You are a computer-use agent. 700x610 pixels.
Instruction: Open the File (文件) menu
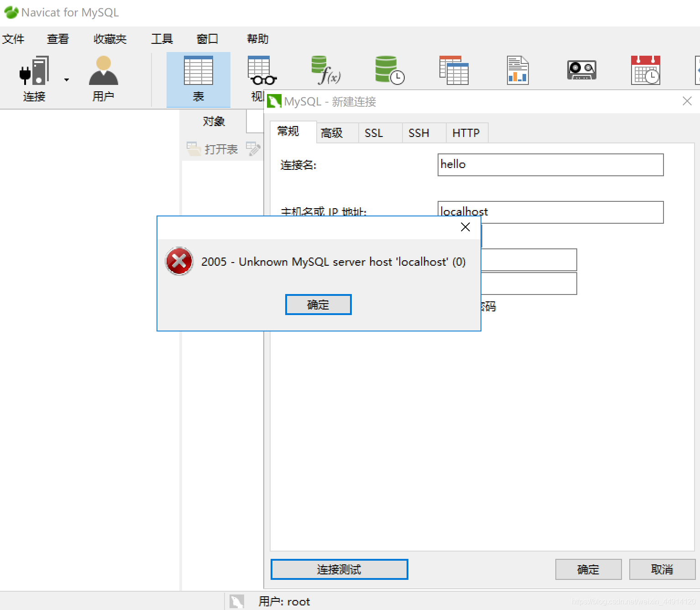[x=13, y=39]
